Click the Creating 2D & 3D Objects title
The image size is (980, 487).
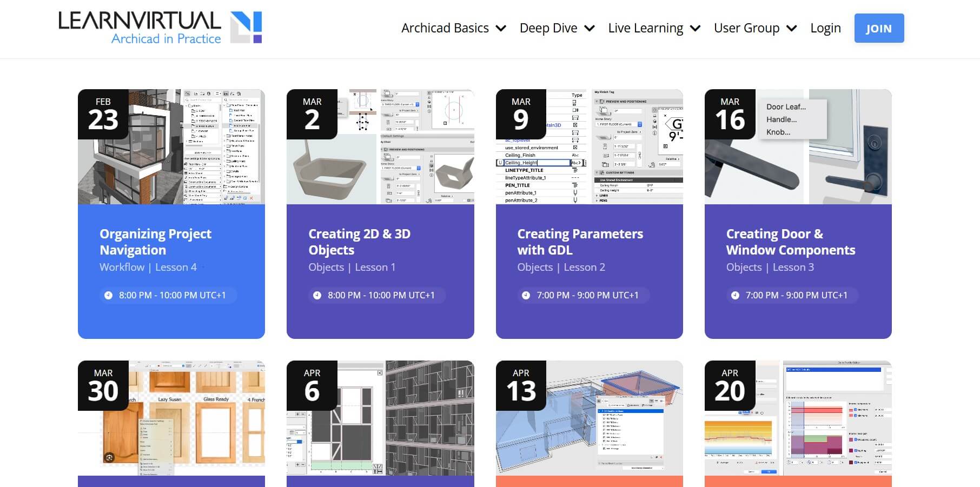(359, 242)
